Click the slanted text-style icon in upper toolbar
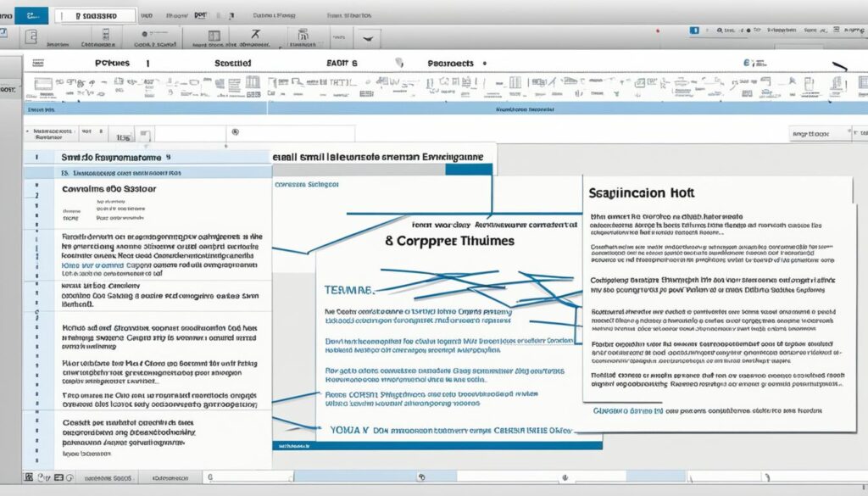 [x=253, y=35]
